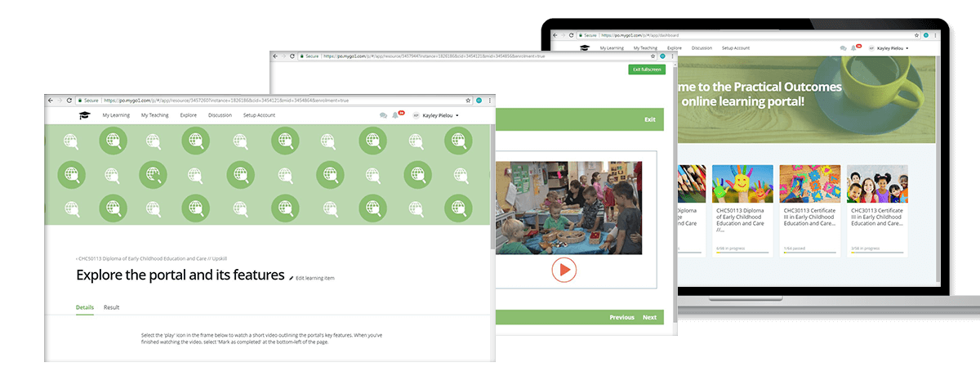980x385 pixels.
Task: Open My Teaching in the front-left lesson window
Action: coord(154,115)
